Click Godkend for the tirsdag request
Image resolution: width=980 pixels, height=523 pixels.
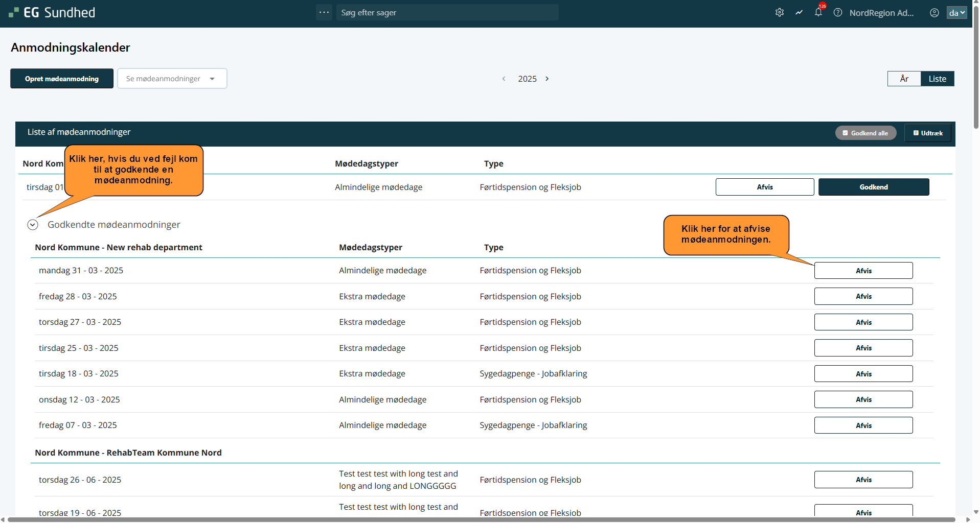coord(873,187)
